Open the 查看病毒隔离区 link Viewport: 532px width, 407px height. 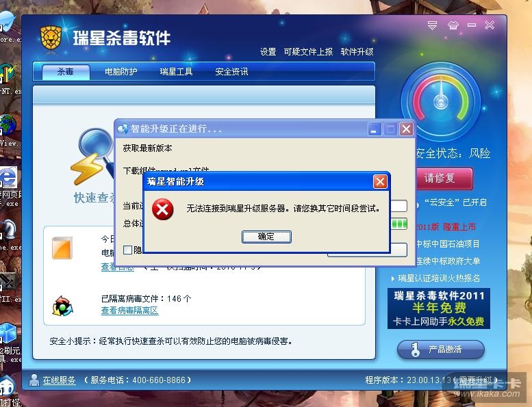coord(129,311)
